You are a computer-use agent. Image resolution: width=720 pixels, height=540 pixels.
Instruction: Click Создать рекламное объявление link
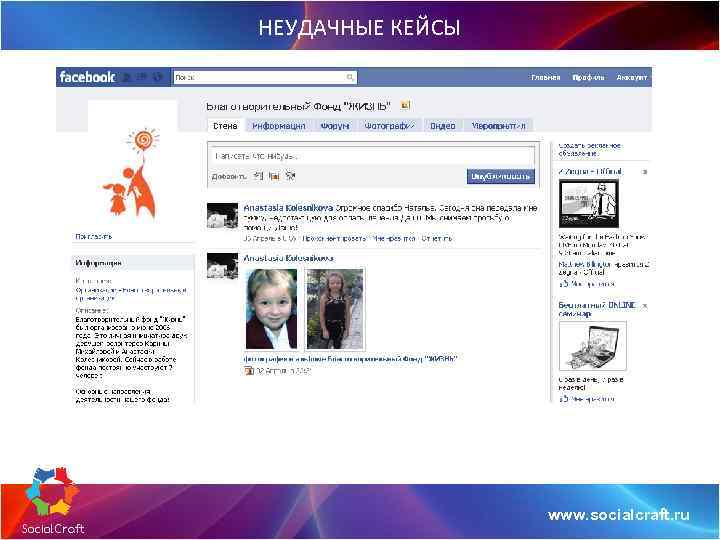click(590, 150)
